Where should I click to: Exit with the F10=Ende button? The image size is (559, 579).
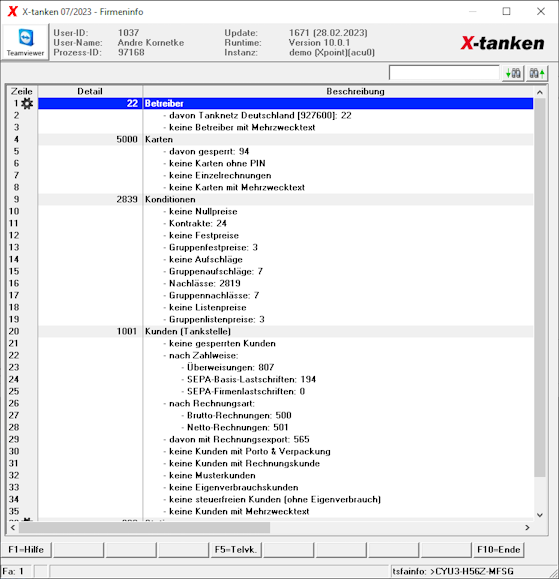[x=498, y=549]
